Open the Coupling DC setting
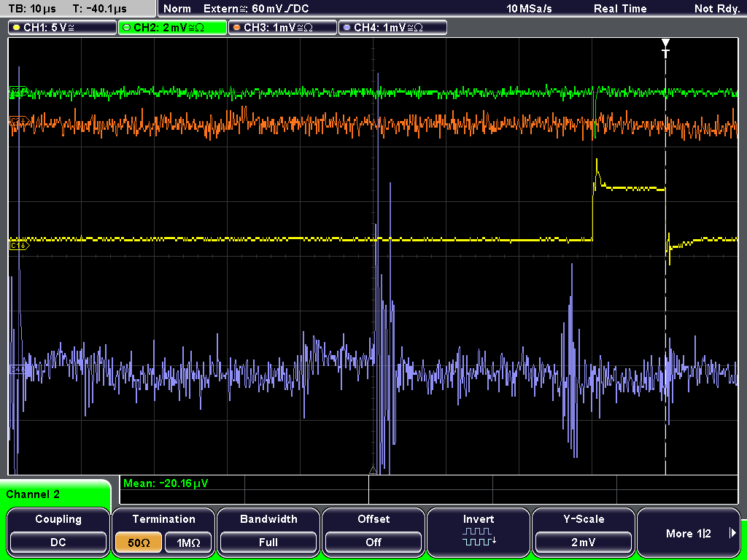Image resolution: width=747 pixels, height=560 pixels. pos(58,532)
